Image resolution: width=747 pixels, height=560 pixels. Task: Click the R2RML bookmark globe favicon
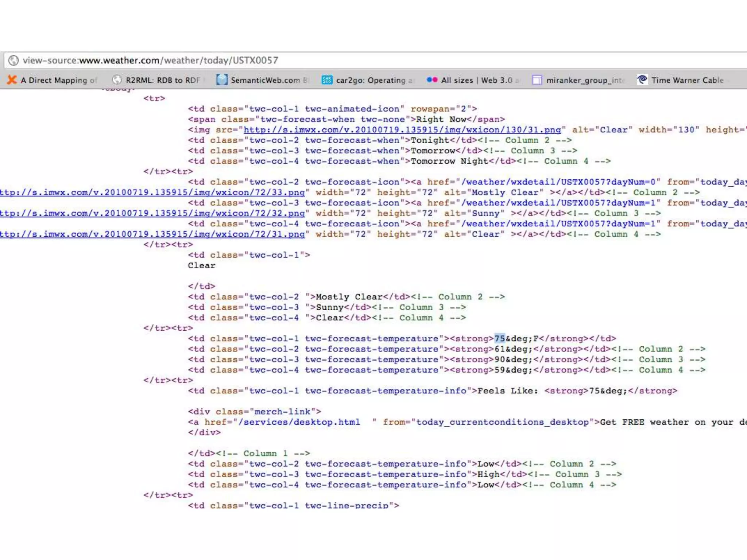coord(117,80)
